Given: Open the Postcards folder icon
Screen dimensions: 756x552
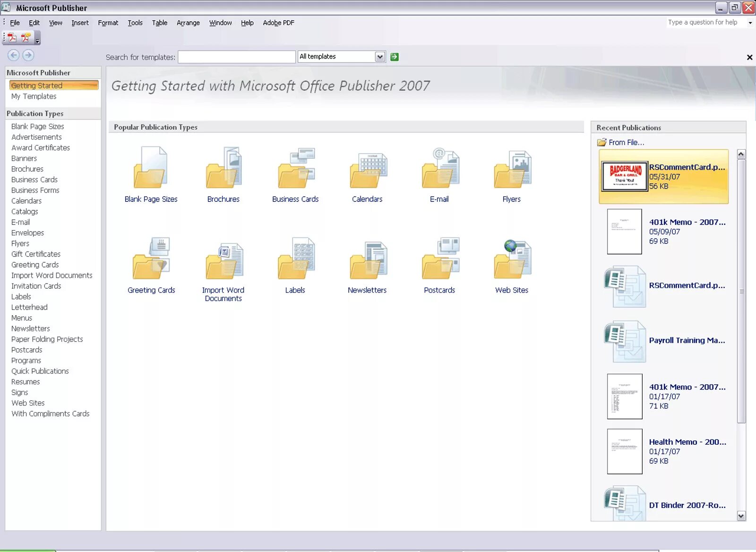Looking at the screenshot, I should 440,258.
